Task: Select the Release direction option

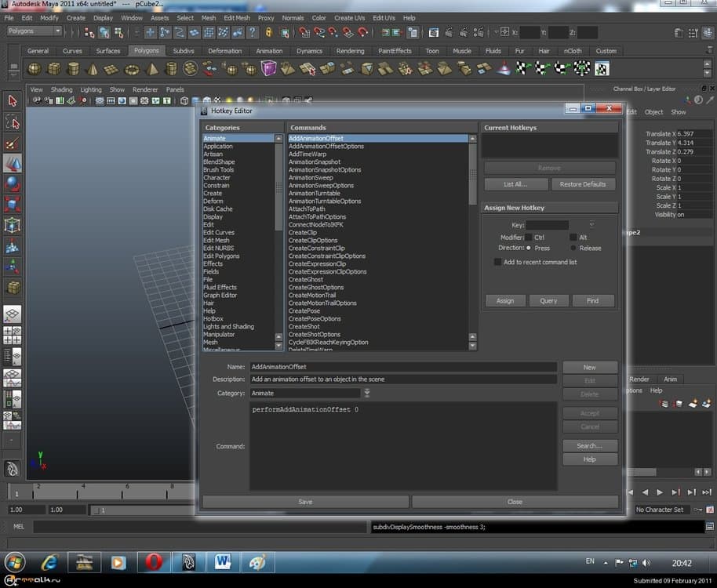Action: click(573, 248)
